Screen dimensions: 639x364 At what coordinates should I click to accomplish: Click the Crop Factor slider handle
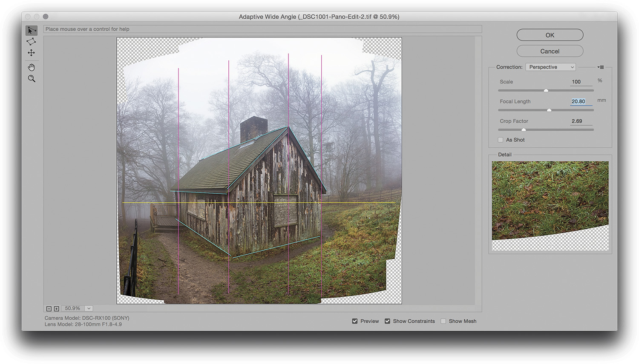pos(524,129)
